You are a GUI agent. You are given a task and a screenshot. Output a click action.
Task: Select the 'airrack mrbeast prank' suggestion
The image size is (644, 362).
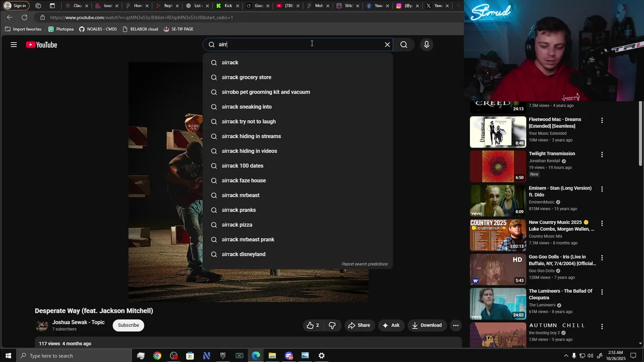pyautogui.click(x=298, y=239)
